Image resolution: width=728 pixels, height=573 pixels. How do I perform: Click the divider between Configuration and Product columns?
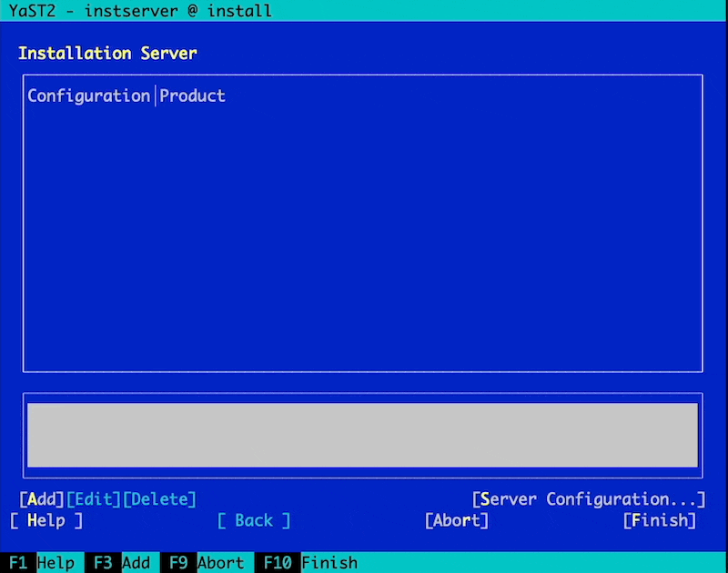click(155, 95)
